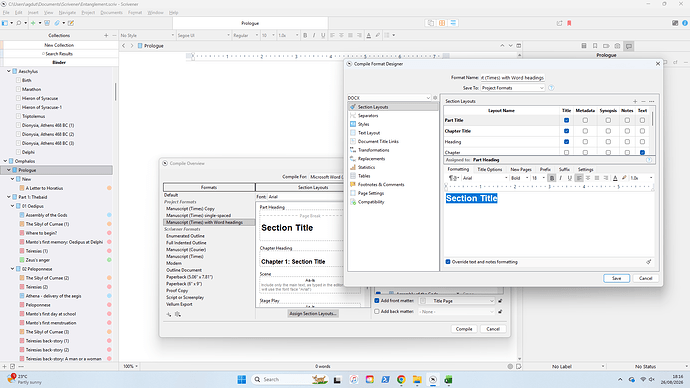Switch to Outliner view mode icon
The height and width of the screenshot is (388, 690).
click(453, 23)
